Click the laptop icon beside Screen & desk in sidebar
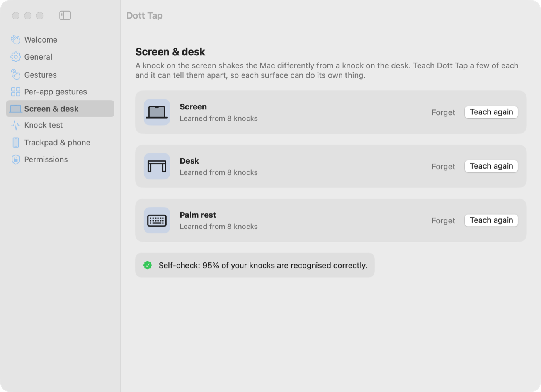 coord(15,109)
